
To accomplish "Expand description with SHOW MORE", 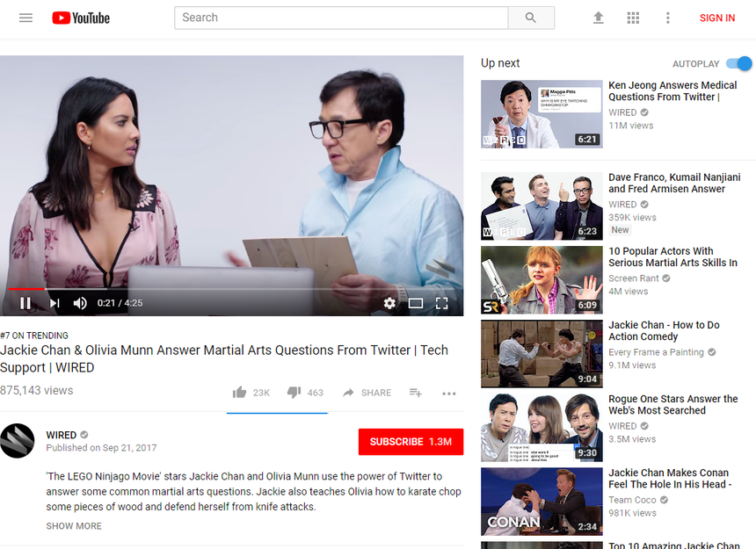I will [x=74, y=526].
